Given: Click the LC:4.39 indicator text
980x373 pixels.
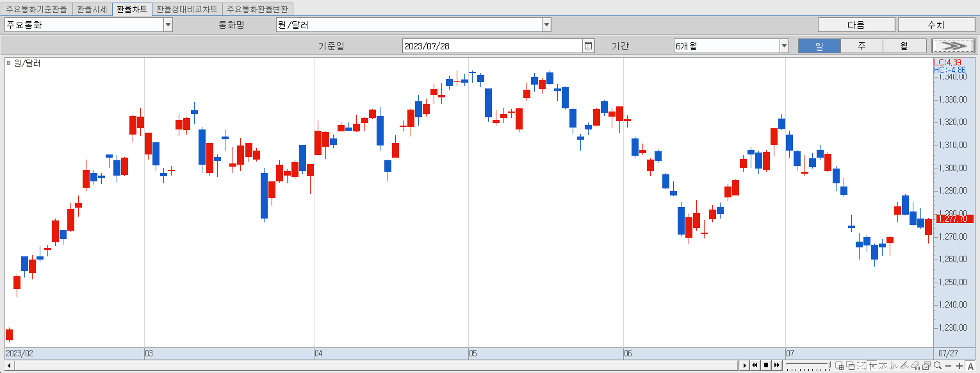Looking at the screenshot, I should tap(947, 62).
